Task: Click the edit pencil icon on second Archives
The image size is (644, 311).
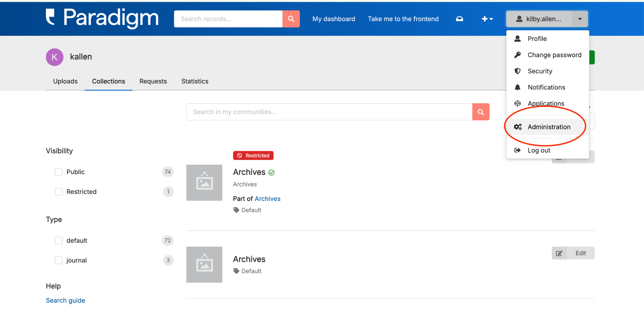Action: click(559, 253)
